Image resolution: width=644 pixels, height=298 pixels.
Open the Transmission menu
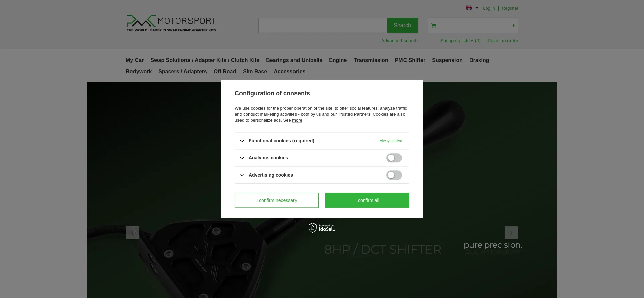tap(371, 60)
